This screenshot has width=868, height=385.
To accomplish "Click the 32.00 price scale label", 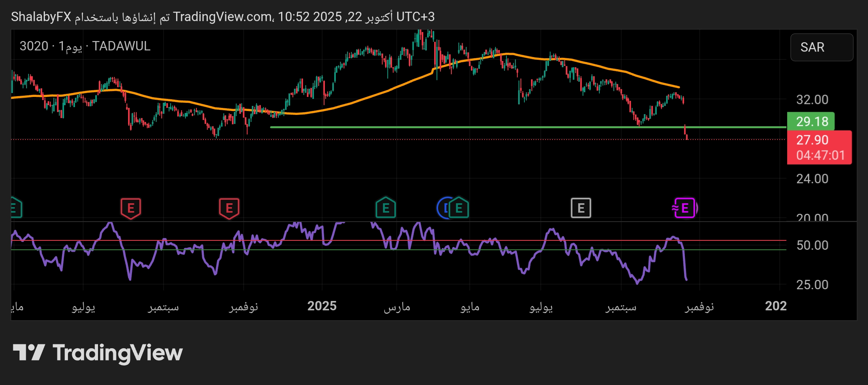I will click(812, 100).
